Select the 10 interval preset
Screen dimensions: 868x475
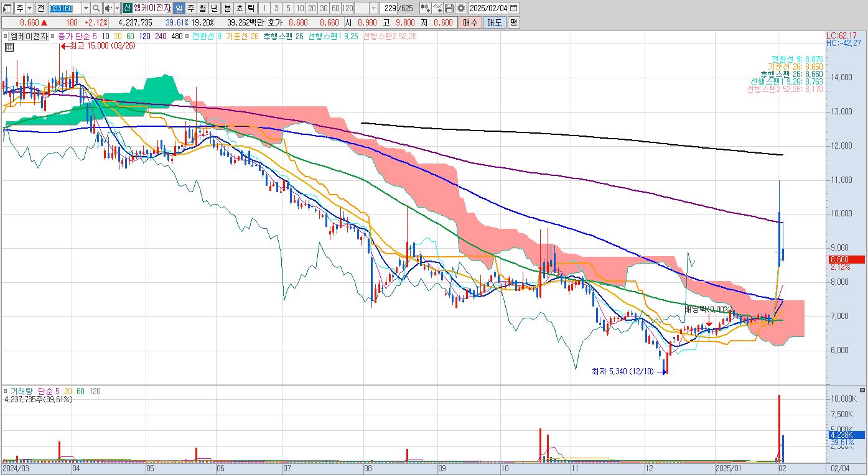point(300,8)
